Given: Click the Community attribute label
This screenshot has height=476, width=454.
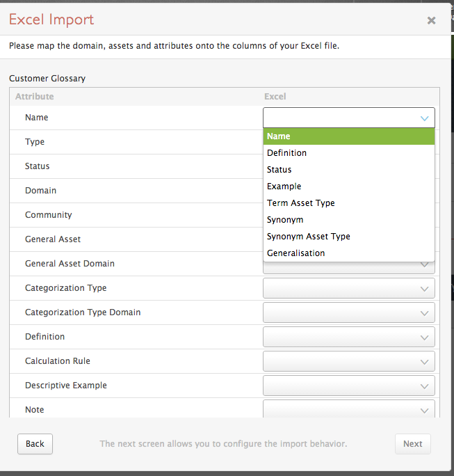Looking at the screenshot, I should tap(49, 215).
